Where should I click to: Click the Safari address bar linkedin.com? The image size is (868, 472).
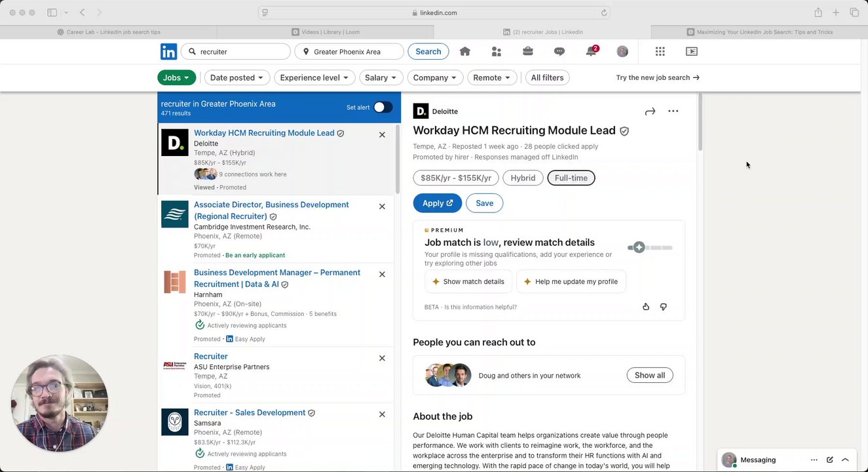tap(434, 12)
